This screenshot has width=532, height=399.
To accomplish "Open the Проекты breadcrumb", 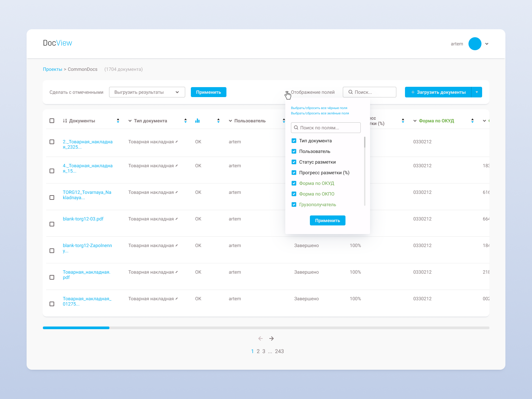I will coord(52,69).
